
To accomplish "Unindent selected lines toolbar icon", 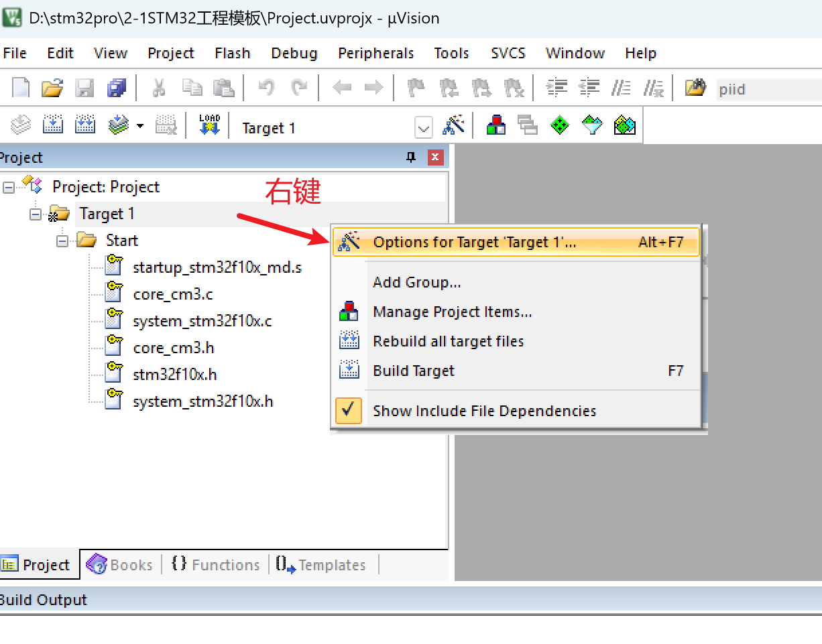I will [589, 88].
